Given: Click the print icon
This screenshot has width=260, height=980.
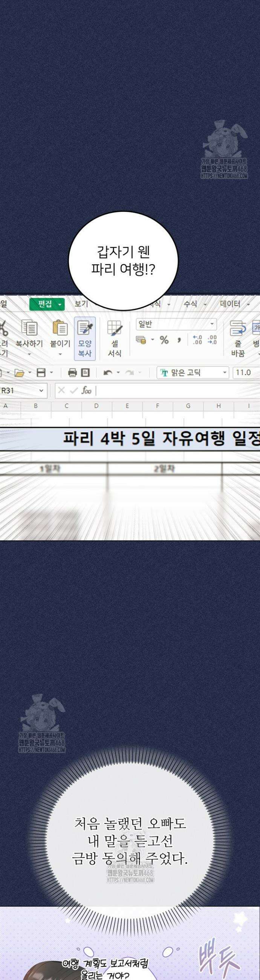Looking at the screenshot, I should (x=72, y=373).
